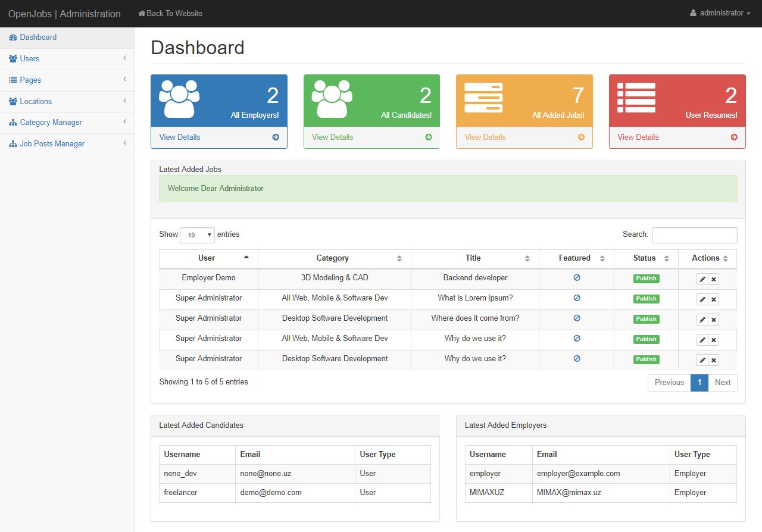Click featured icon for Backend developer row
This screenshot has height=532, width=762.
pyautogui.click(x=576, y=277)
